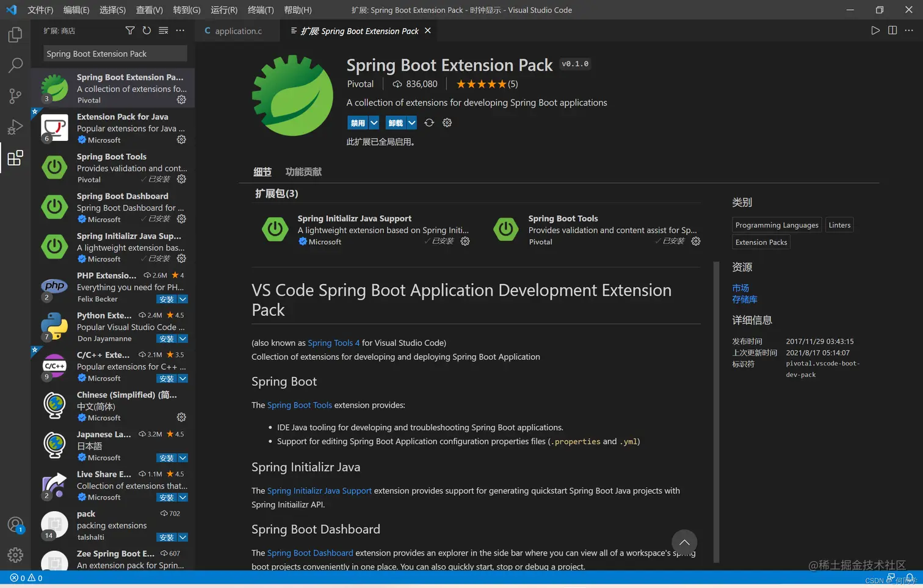Expand install dropdown for PHP Extension Pack
Screen dimensions: 923x588
coord(183,299)
